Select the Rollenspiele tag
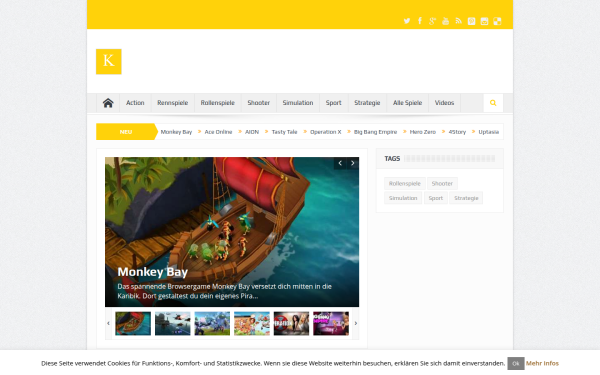The image size is (600, 375). click(405, 183)
